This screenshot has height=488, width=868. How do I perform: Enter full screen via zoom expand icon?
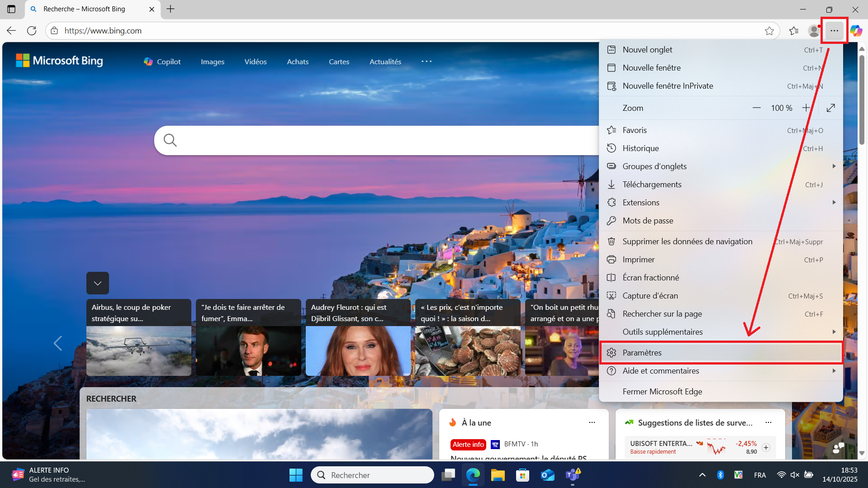coord(830,108)
